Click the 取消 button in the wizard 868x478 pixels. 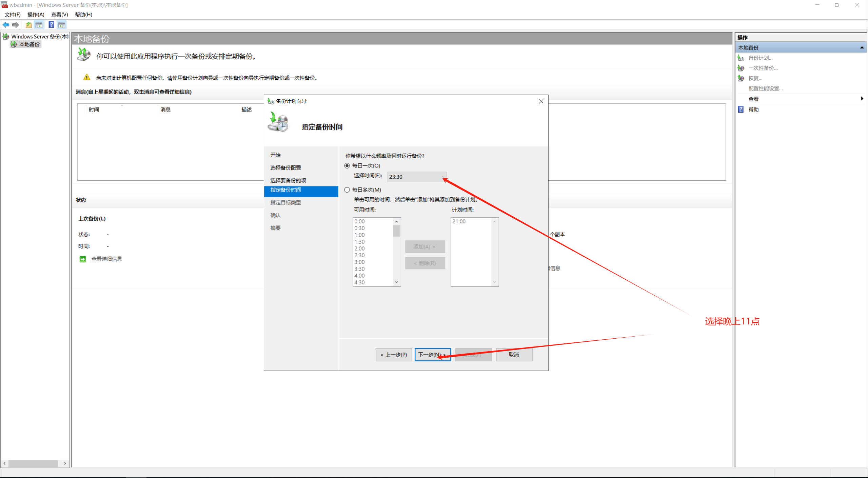tap(514, 355)
